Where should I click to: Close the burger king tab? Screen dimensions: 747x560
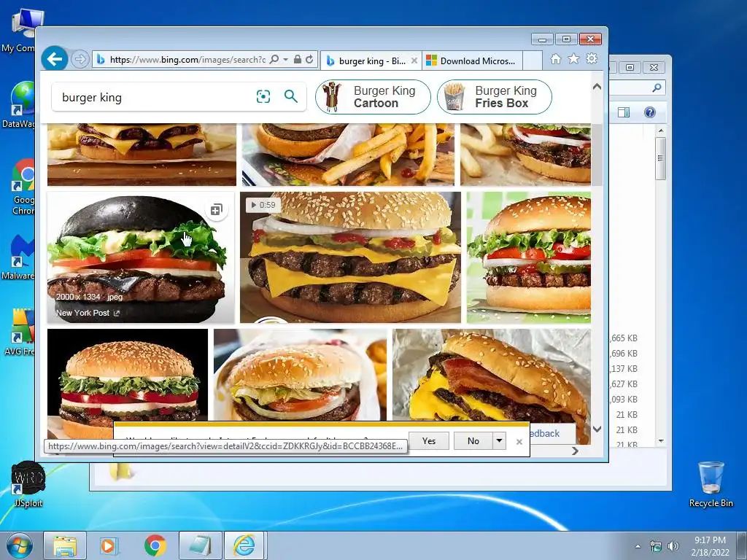pyautogui.click(x=414, y=61)
